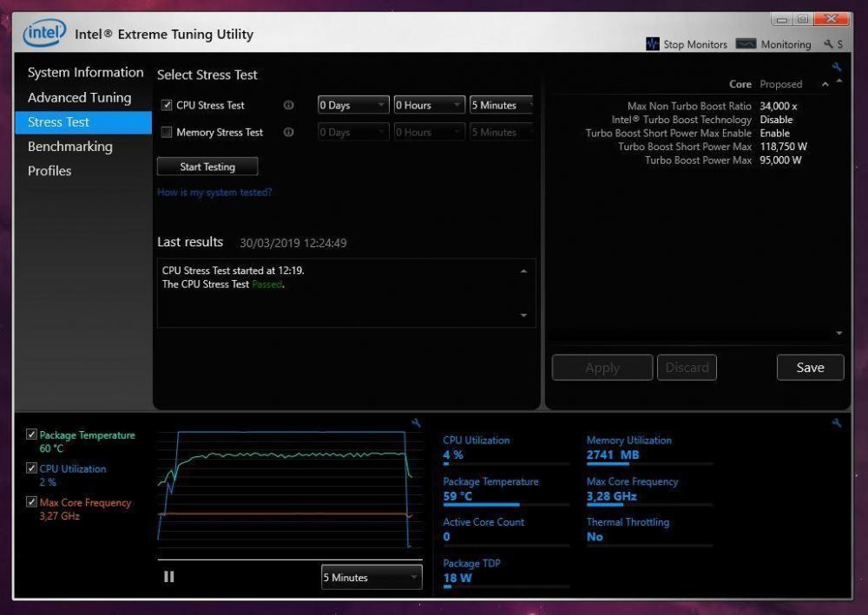Viewport: 868px width, 615px height.
Task: Click the graph panel wrench icon
Action: tap(416, 423)
